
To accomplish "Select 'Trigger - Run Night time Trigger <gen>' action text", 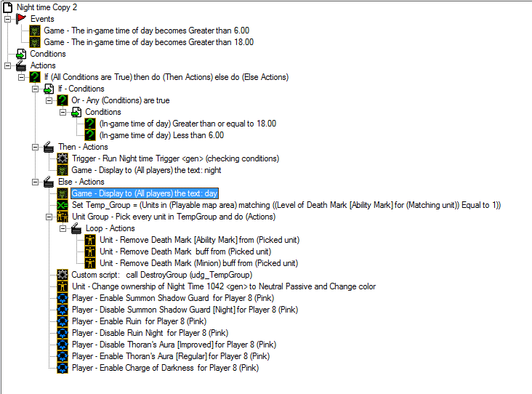I will click(x=175, y=158).
